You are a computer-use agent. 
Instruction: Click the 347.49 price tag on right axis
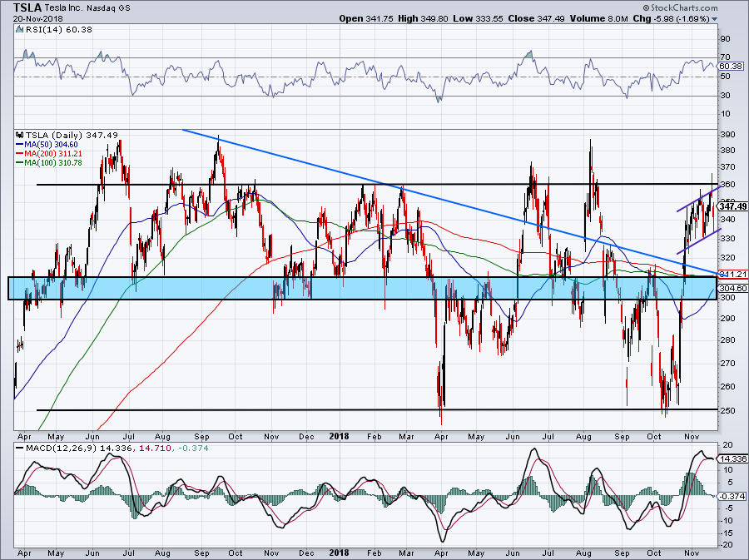pyautogui.click(x=732, y=206)
